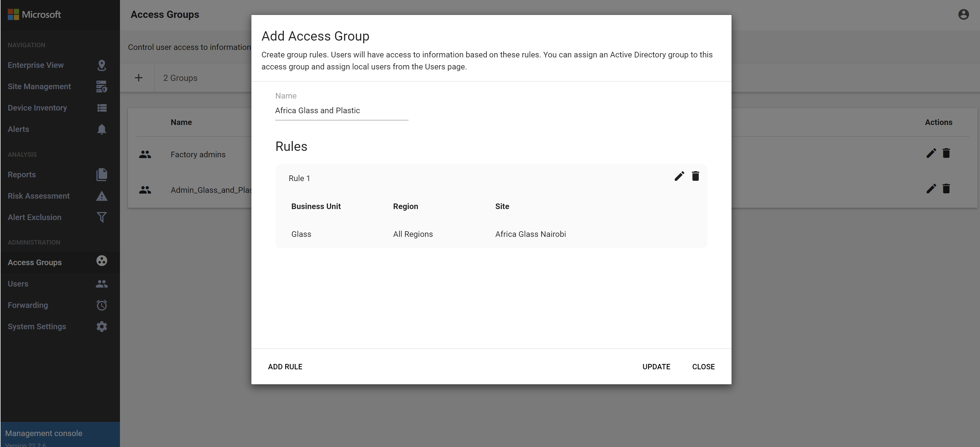
Task: Navigate to Risk Assessment
Action: click(x=38, y=196)
